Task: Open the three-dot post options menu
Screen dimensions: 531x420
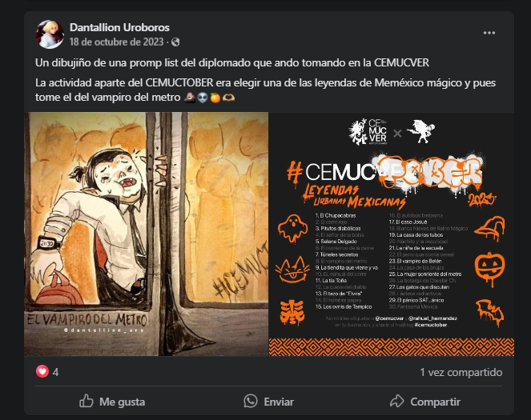Action: click(x=489, y=33)
